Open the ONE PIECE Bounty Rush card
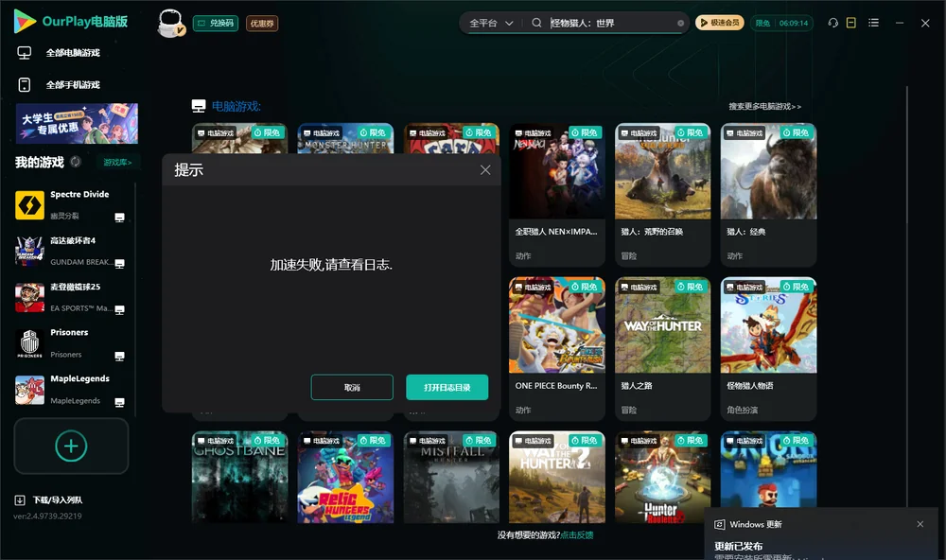The image size is (946, 560). (x=557, y=348)
